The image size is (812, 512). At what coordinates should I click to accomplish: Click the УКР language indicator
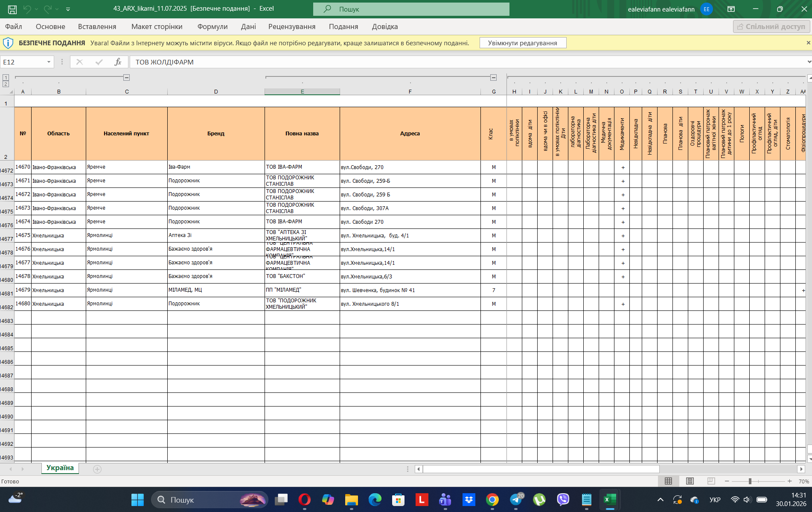pyautogui.click(x=715, y=500)
